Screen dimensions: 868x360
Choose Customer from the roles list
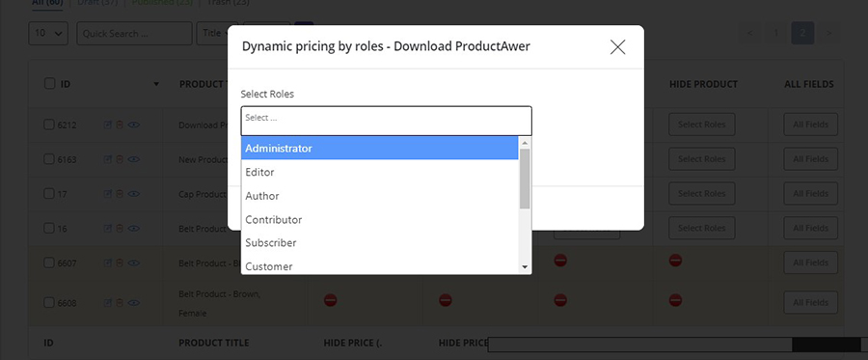pos(380,265)
